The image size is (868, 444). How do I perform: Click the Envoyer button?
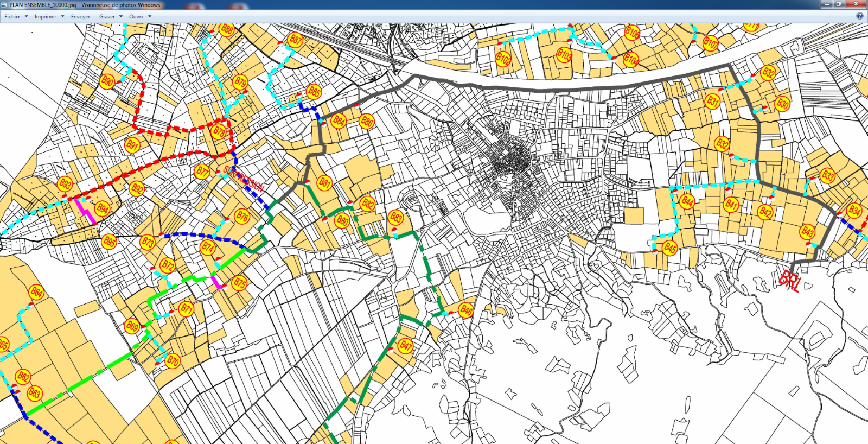pyautogui.click(x=80, y=17)
